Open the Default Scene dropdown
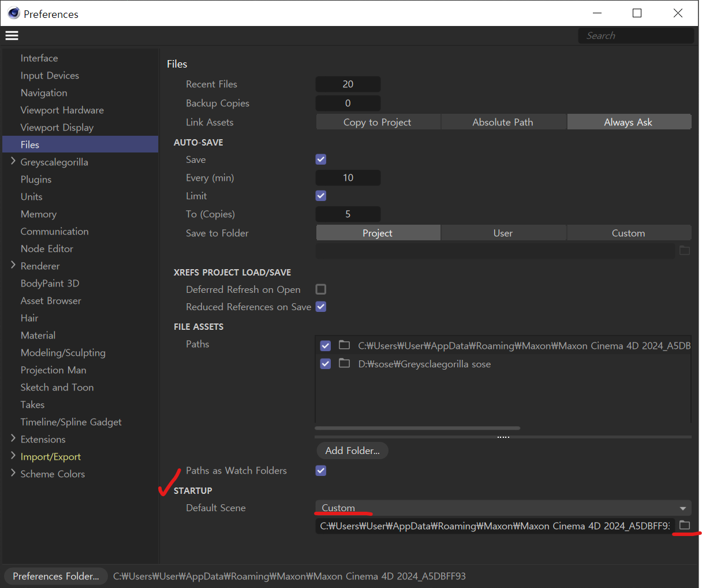The width and height of the screenshot is (702, 588). pyautogui.click(x=503, y=508)
